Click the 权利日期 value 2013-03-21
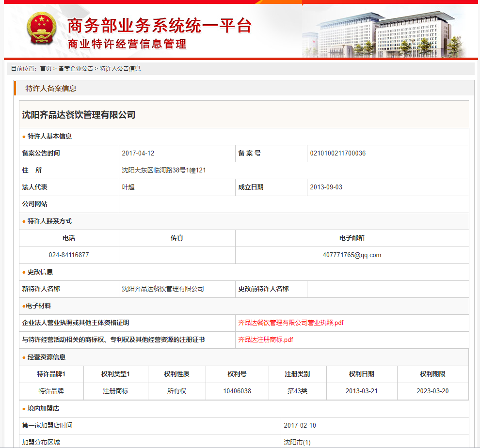The width and height of the screenshot is (480, 448). pyautogui.click(x=362, y=391)
